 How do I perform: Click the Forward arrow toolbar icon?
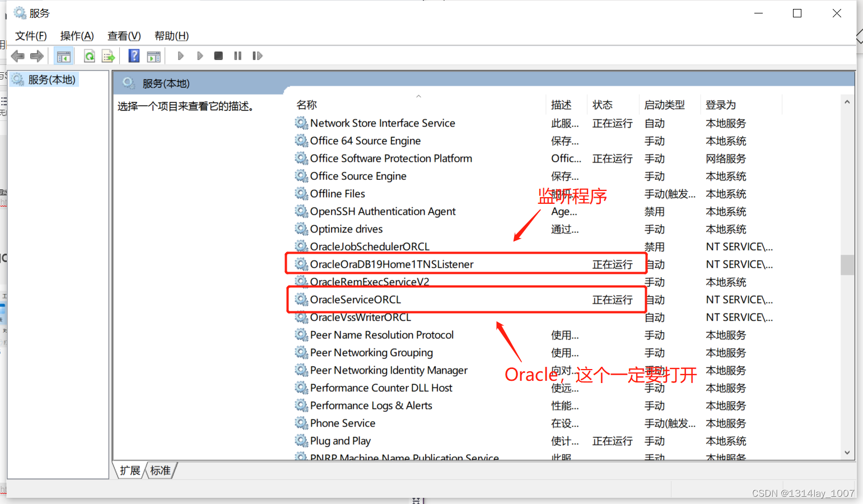pyautogui.click(x=37, y=56)
